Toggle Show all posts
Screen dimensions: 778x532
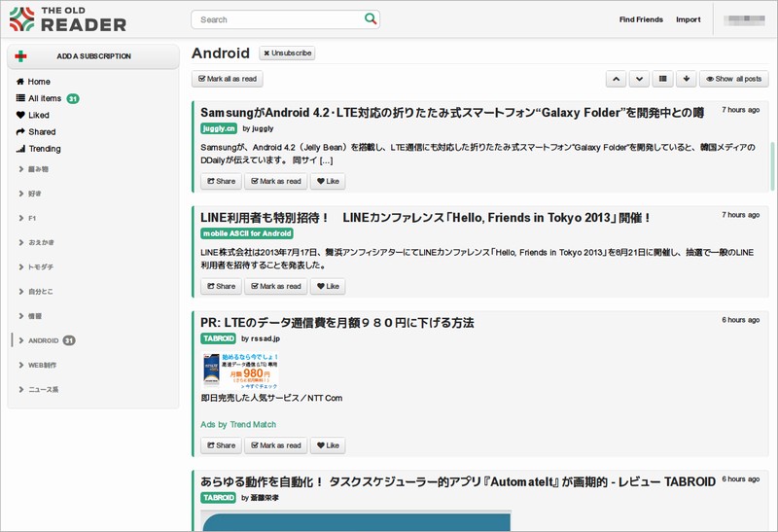(x=734, y=79)
